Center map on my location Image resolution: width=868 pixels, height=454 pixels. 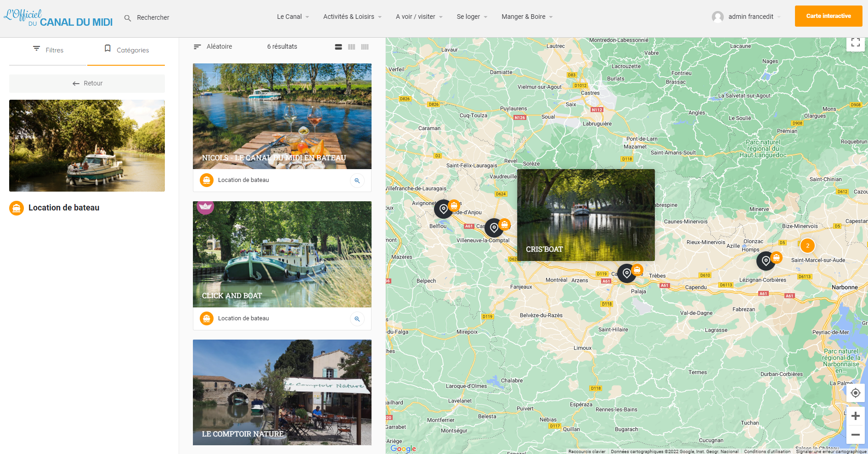855,393
